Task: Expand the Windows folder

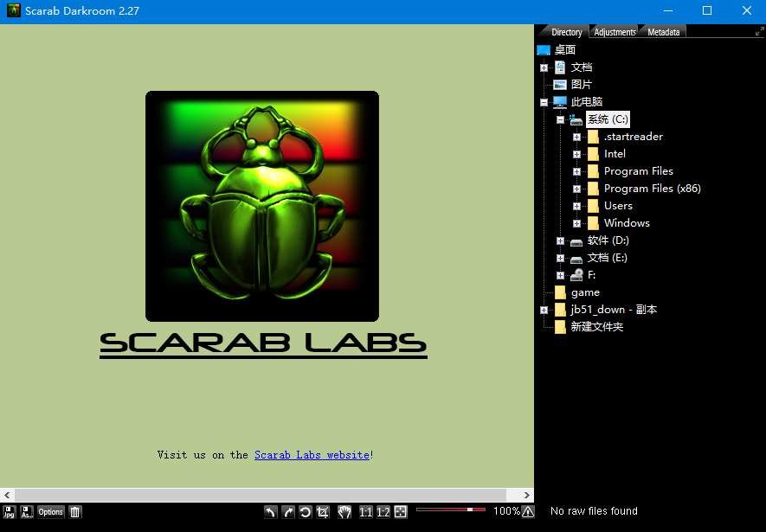Action: click(x=577, y=223)
